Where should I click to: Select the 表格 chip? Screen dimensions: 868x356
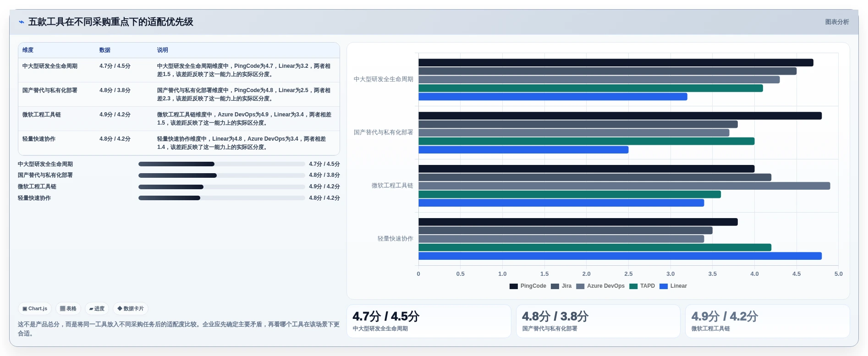(68, 309)
